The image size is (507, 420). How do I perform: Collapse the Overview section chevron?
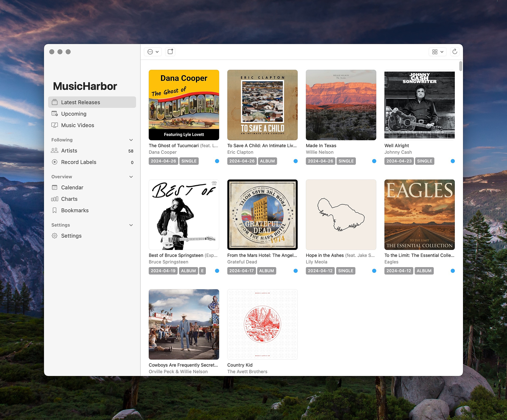click(x=131, y=177)
